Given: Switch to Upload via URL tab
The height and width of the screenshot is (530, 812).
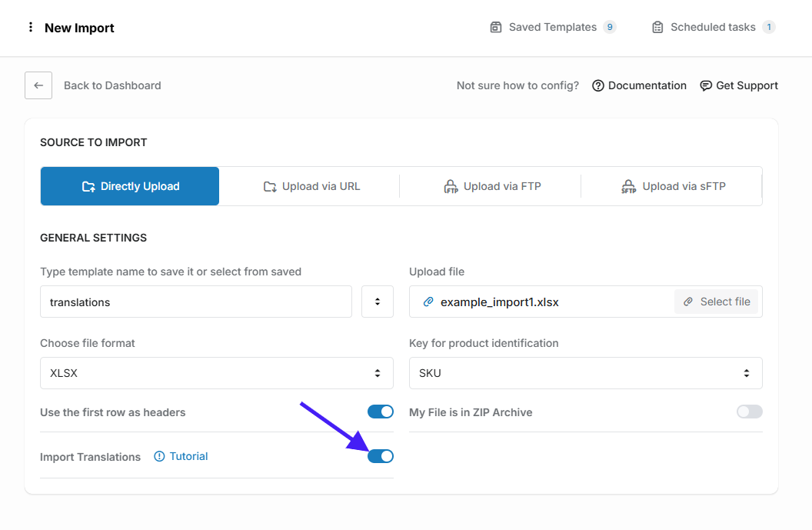Looking at the screenshot, I should click(311, 186).
